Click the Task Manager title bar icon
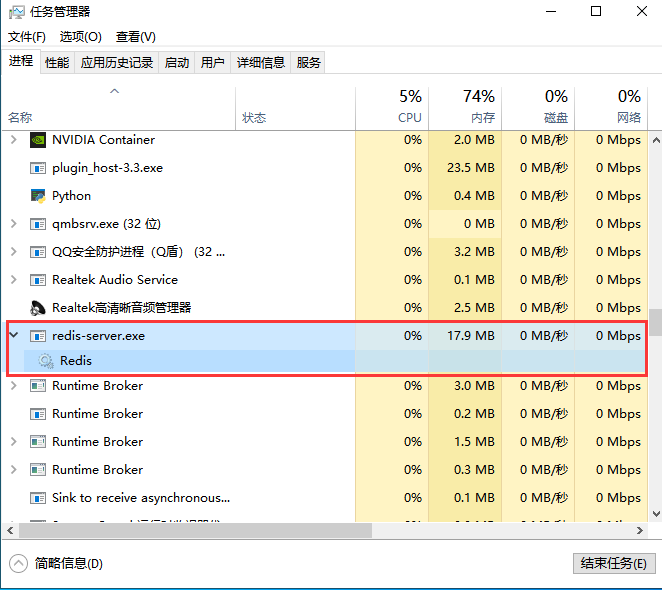 click(16, 12)
